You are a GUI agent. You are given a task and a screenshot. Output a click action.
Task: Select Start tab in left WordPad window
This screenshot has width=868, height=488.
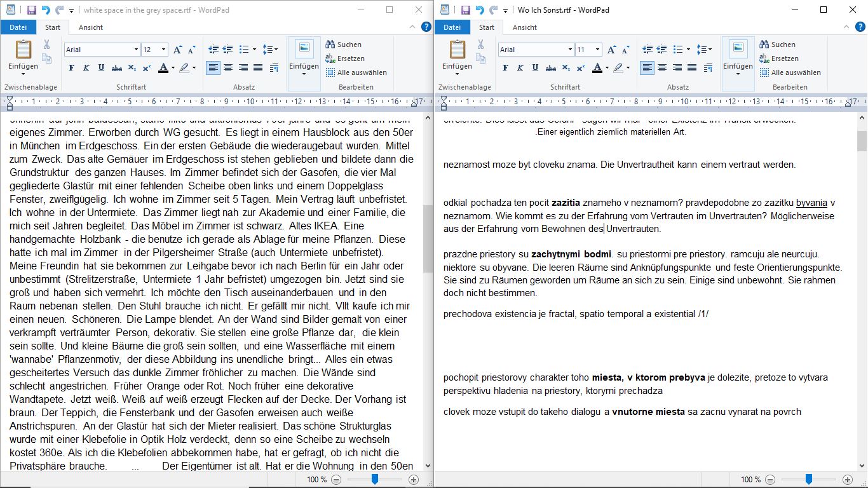53,27
